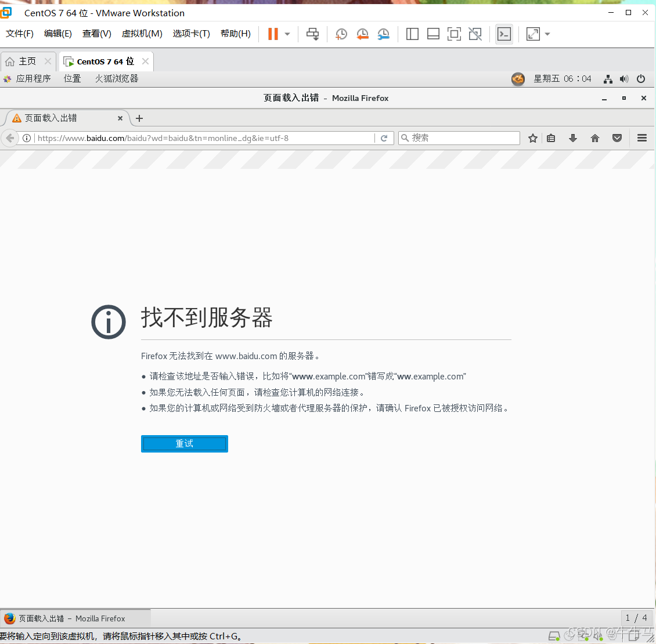Click the Firefox back arrow button
The image size is (656, 644).
(x=10, y=138)
